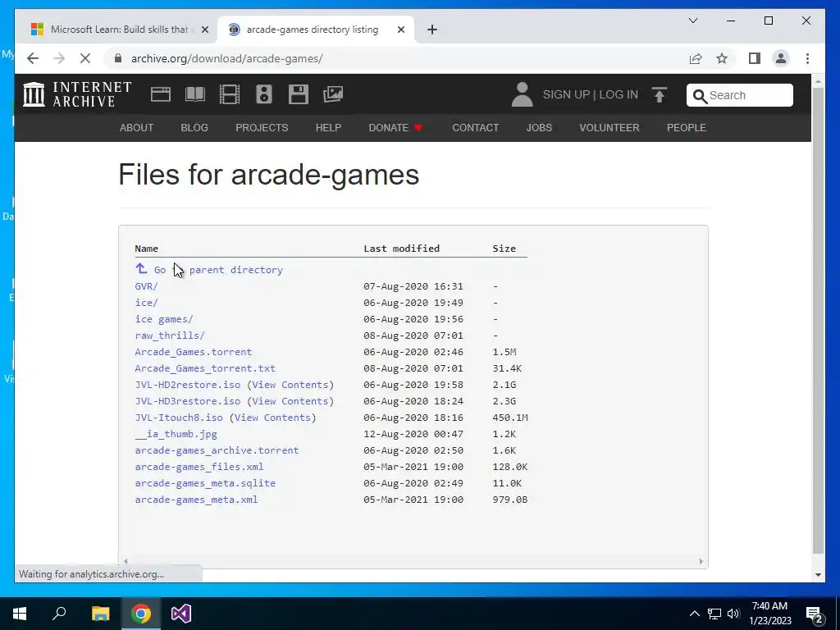Open the raw_thrills/ folder
This screenshot has height=630, width=840.
170,336
